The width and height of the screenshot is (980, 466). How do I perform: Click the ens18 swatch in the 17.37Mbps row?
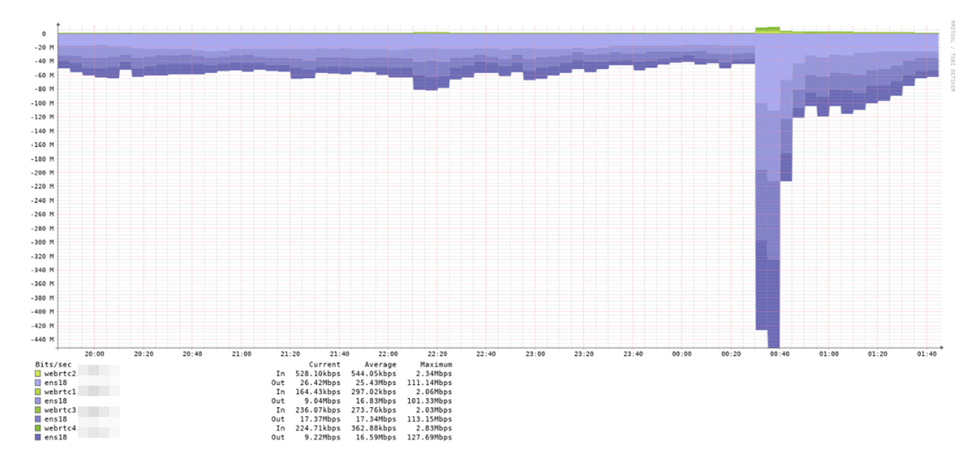[38, 419]
